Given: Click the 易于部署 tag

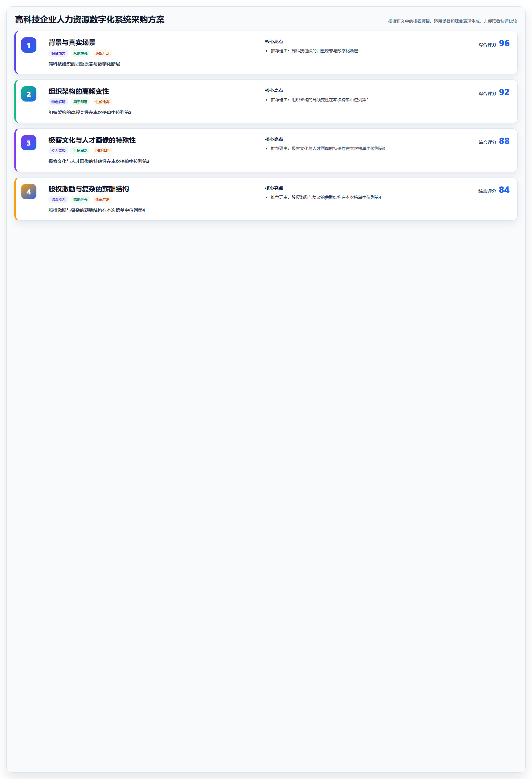Looking at the screenshot, I should (80, 102).
